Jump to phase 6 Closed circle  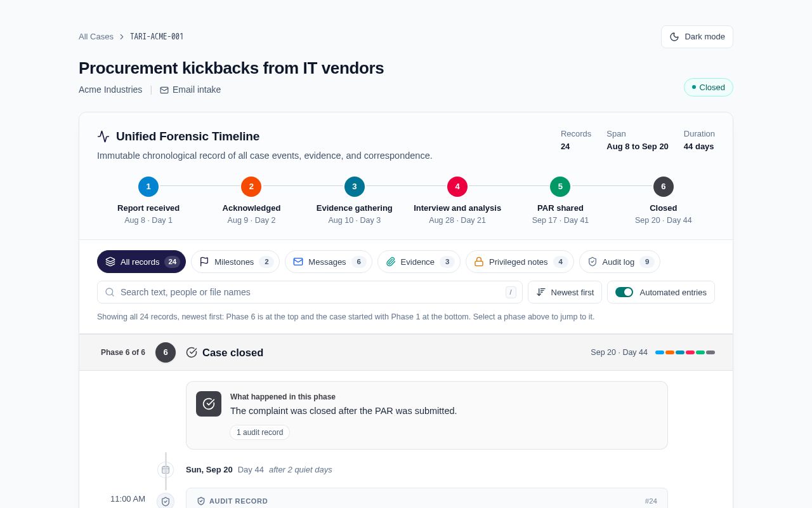[x=664, y=187]
